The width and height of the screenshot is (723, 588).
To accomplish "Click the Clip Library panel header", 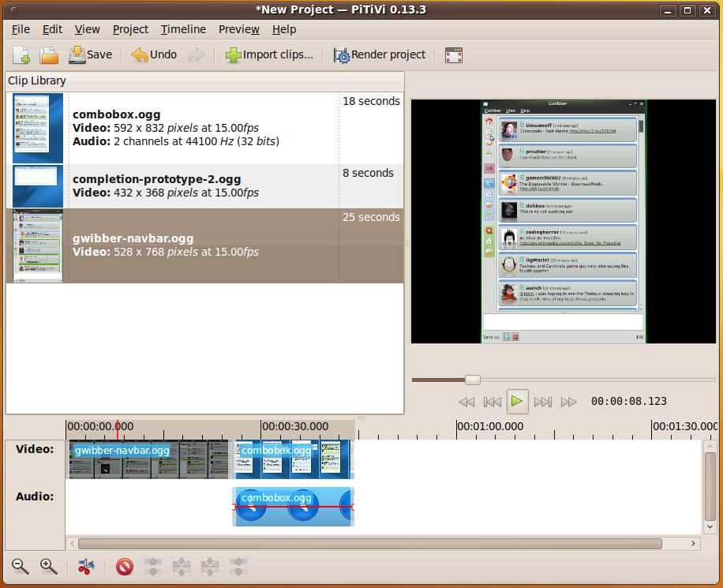I will (x=205, y=81).
